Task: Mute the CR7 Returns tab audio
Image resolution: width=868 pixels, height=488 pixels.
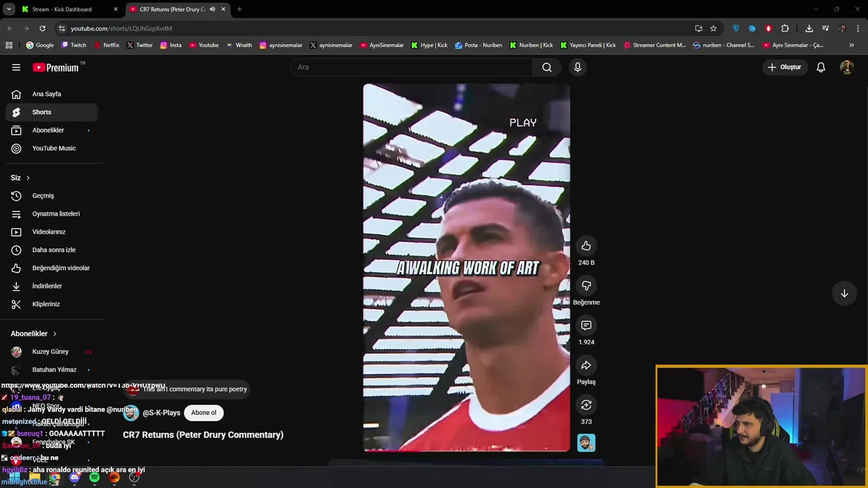Action: (x=212, y=9)
